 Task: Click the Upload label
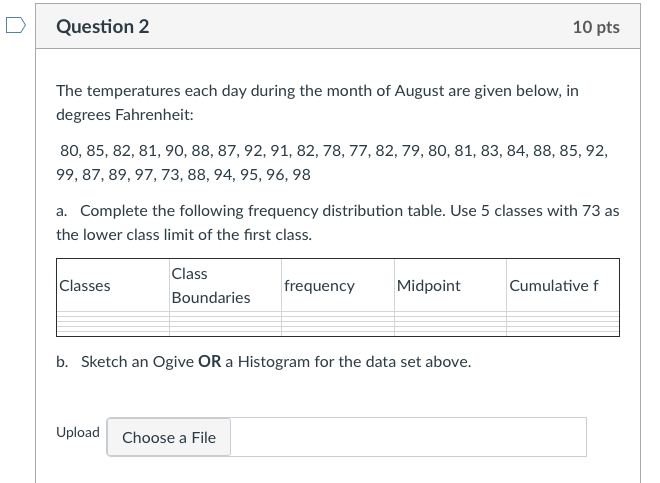point(78,432)
